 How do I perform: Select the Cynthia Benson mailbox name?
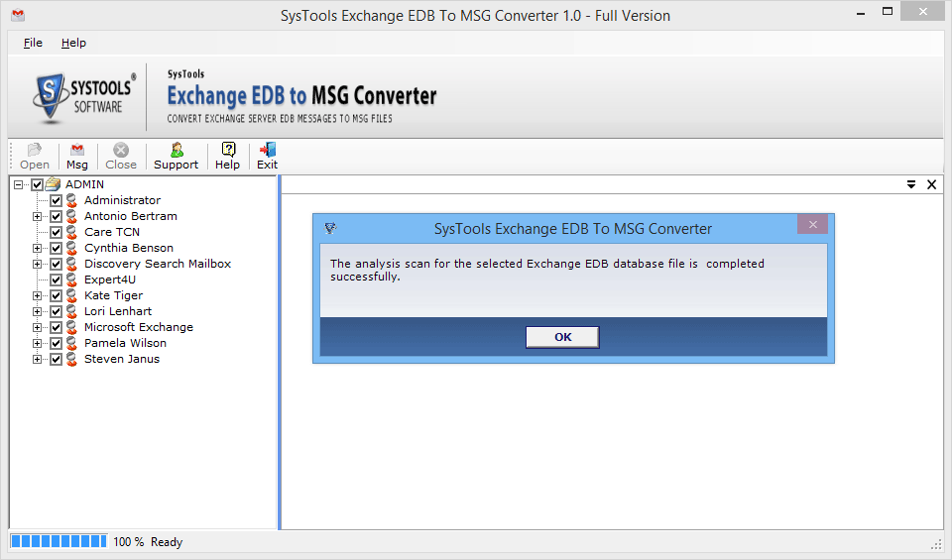129,248
